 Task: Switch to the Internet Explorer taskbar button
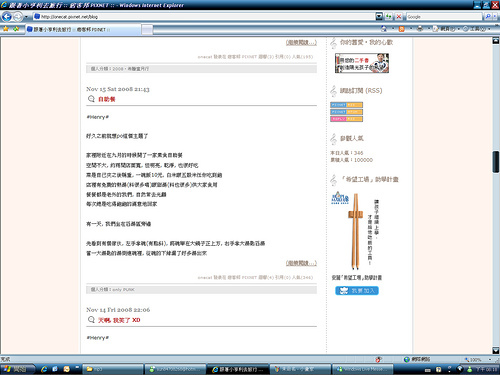tap(238, 369)
